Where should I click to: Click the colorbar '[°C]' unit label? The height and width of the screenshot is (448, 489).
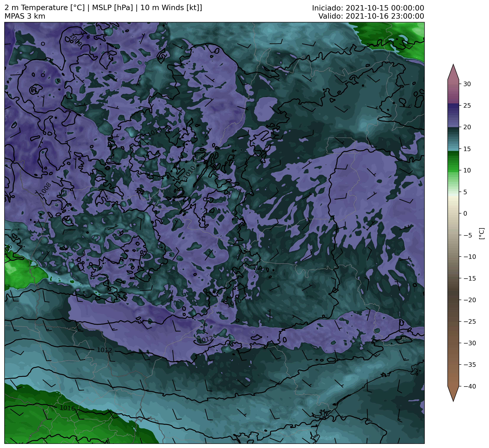coord(482,233)
